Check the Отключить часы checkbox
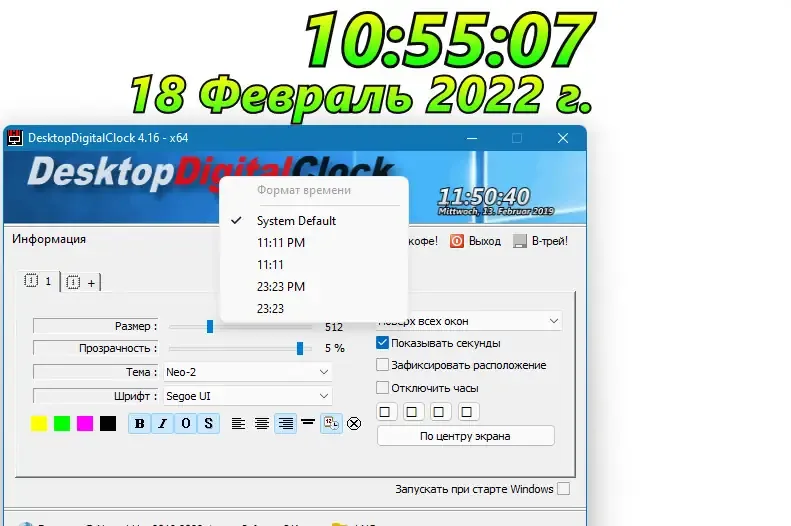This screenshot has width=791, height=526. pos(382,387)
